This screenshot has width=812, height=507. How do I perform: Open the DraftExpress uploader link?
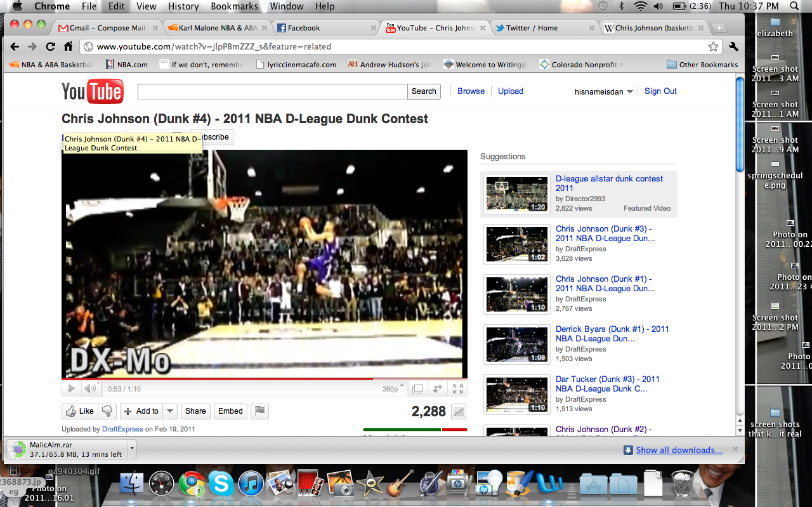[122, 429]
